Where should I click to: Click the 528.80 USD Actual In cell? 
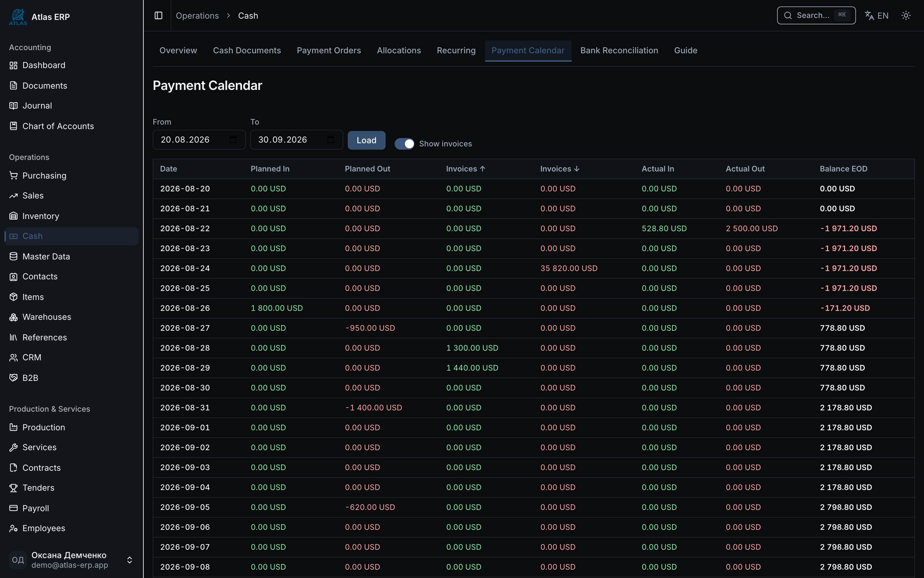tap(664, 229)
